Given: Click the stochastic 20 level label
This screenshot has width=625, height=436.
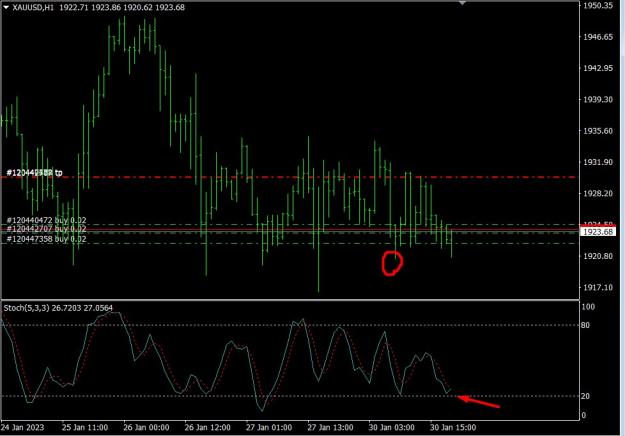Looking at the screenshot, I should pyautogui.click(x=585, y=396).
